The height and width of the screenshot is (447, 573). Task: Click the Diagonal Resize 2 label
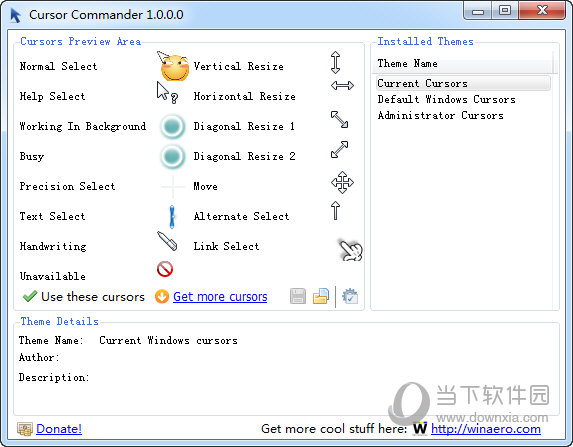(x=244, y=156)
